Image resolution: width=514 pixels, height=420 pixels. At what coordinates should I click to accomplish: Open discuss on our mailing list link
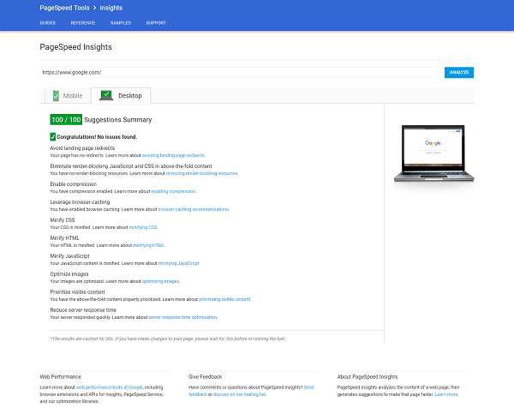point(240,394)
